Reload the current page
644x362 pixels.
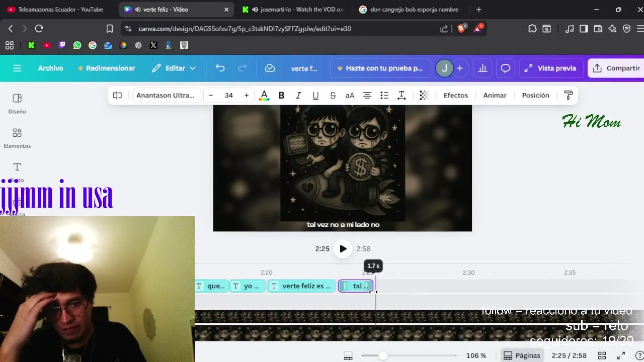point(39,29)
